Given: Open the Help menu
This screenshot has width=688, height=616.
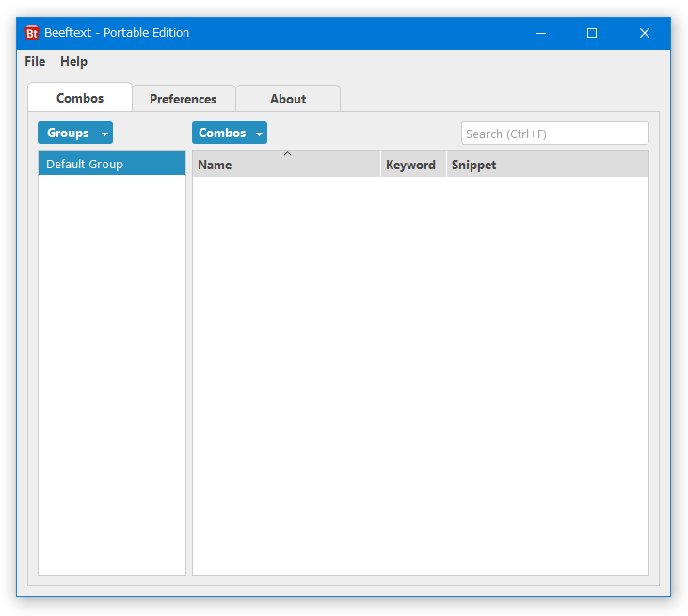Looking at the screenshot, I should point(73,61).
